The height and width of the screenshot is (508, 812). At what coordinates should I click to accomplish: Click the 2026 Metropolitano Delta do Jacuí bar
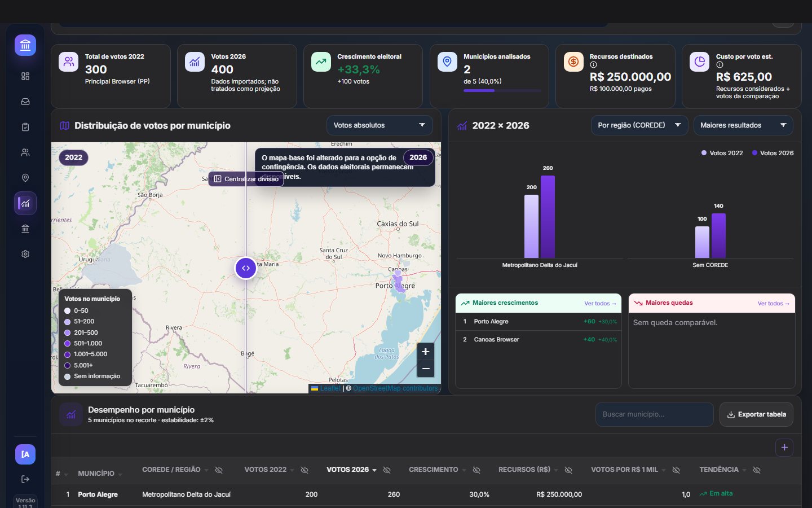click(548, 217)
